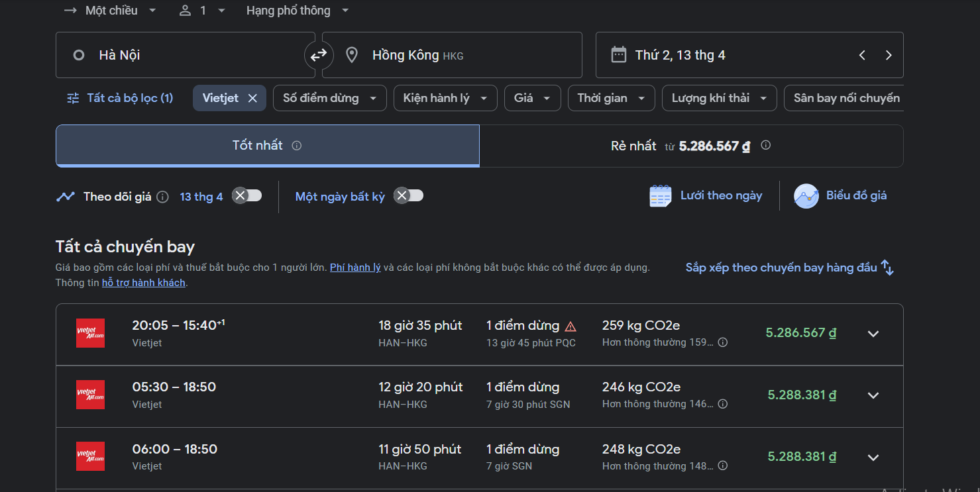Remove the Vietjet airline filter chip
Viewport: 980px width, 492px height.
coord(252,98)
